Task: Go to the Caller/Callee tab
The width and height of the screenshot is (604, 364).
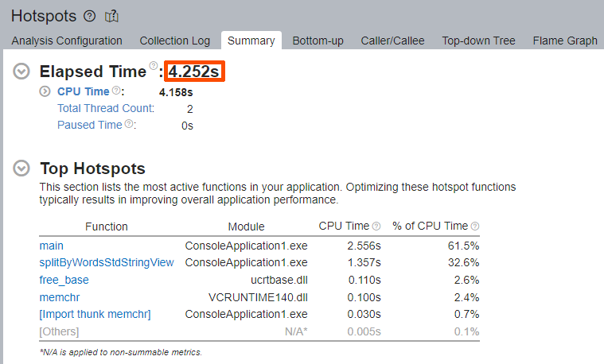Action: pyautogui.click(x=392, y=41)
